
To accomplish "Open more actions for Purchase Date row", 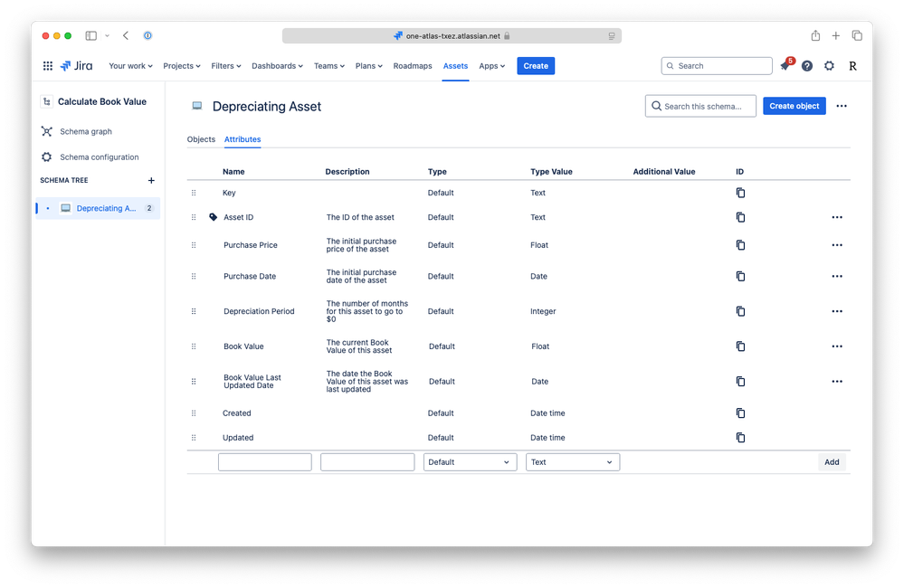I will point(837,276).
